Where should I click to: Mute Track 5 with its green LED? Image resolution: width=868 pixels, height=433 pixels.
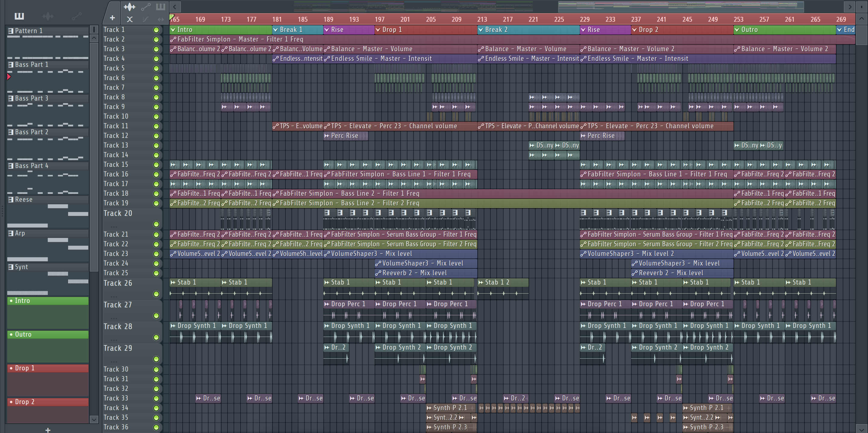[x=156, y=68]
